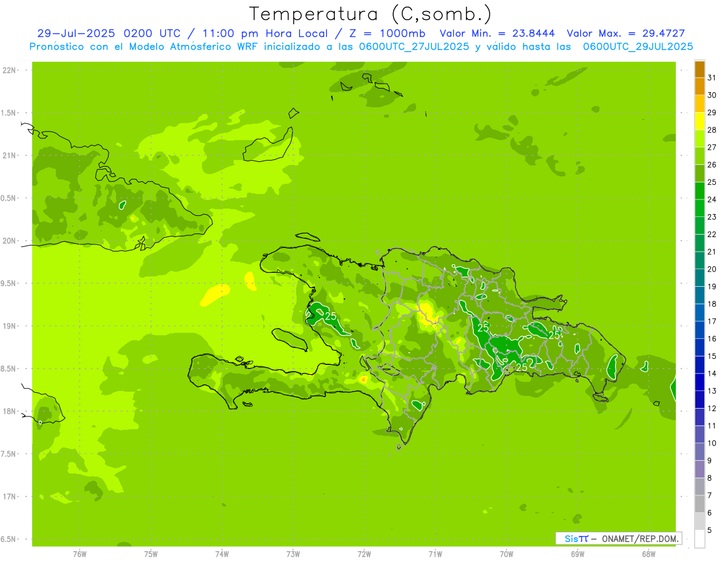Pick the yellow colorbar segment between 28 and 29
Screen dimensions: 728x562
pyautogui.click(x=699, y=121)
